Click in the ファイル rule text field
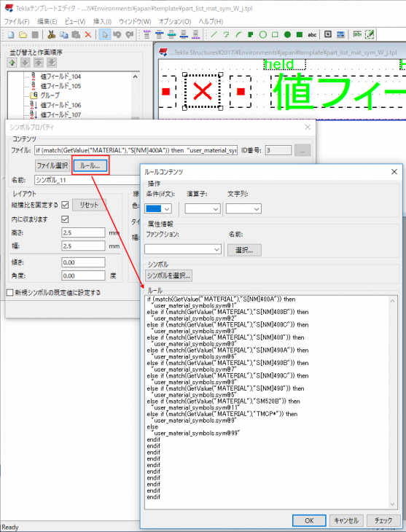The width and height of the screenshot is (406, 532). (136, 150)
